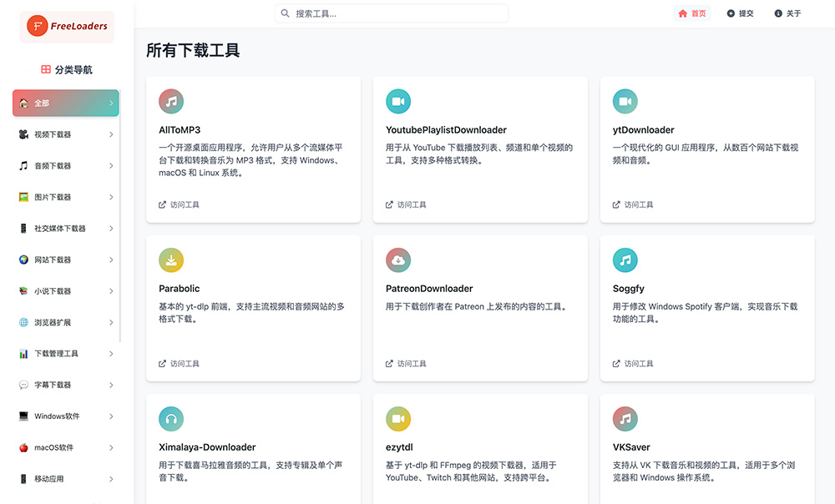
Task: Expand the 图片下载器 category chevron
Action: [x=111, y=197]
